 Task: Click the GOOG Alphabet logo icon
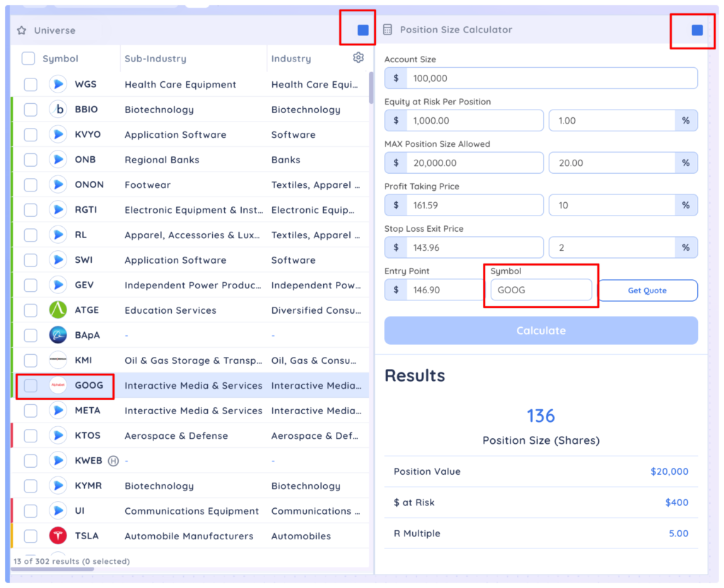tap(58, 385)
